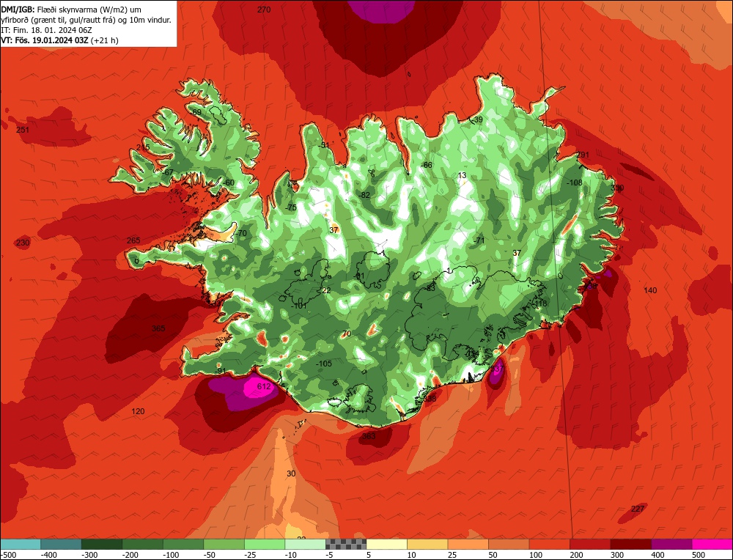The height and width of the screenshot is (560, 733).
Task: Click the magenta legend swatch above 500
Action: (712, 544)
